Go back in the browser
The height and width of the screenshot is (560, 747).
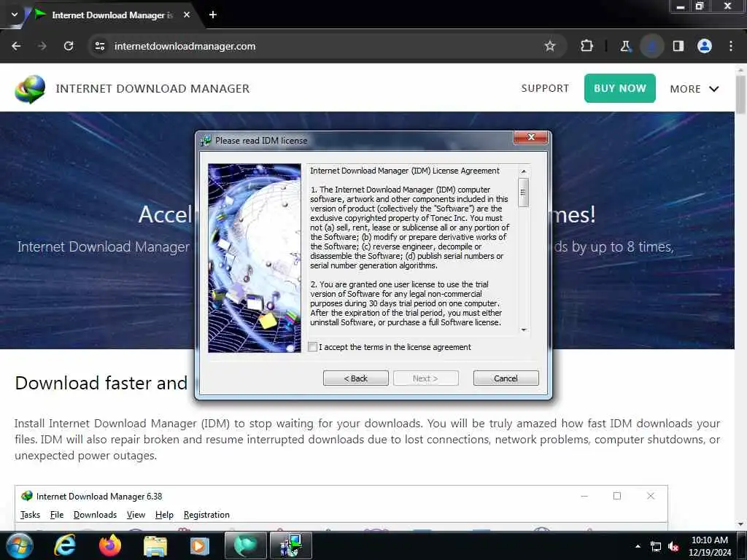(x=16, y=46)
